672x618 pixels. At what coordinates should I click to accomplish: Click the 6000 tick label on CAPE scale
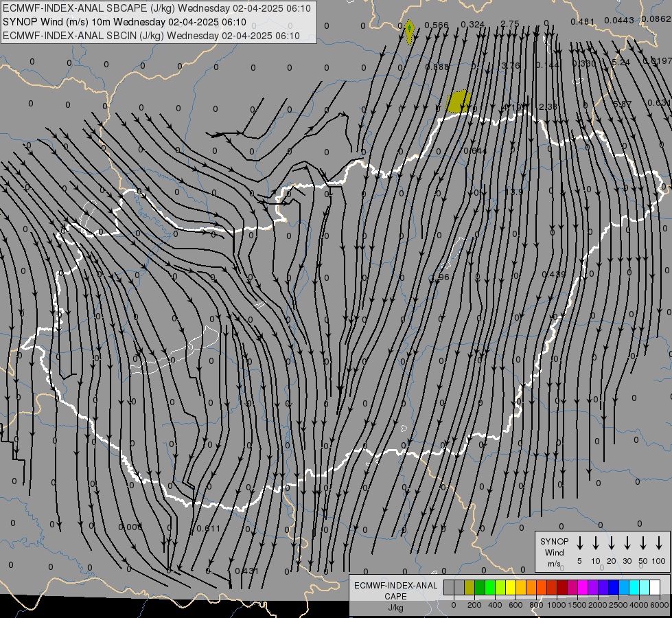(x=659, y=605)
